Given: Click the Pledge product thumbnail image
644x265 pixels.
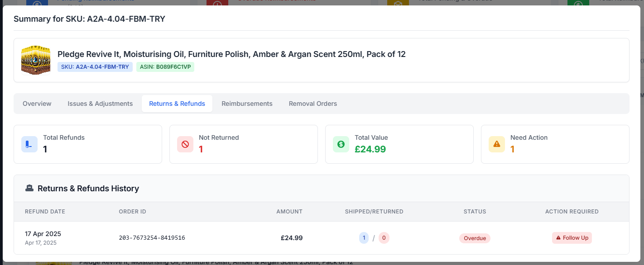Looking at the screenshot, I should pyautogui.click(x=35, y=60).
